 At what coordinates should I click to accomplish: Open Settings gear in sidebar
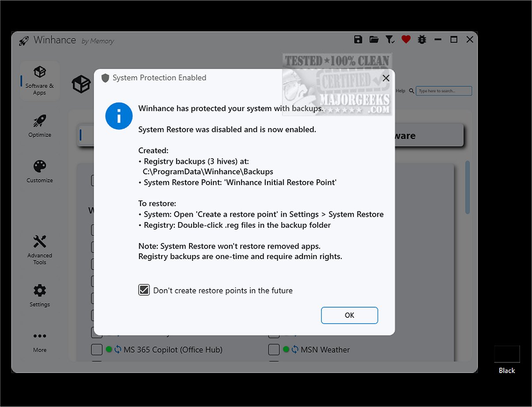(40, 296)
